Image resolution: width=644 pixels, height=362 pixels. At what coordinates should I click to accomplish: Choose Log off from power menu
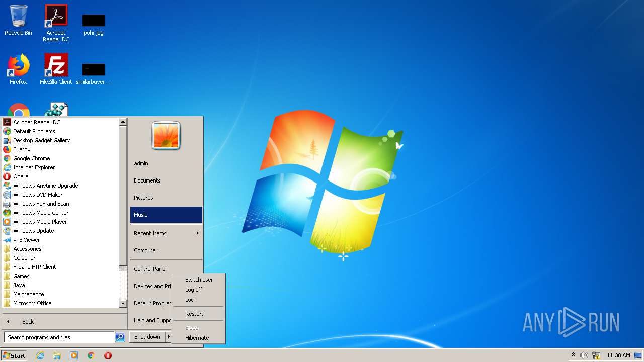pyautogui.click(x=198, y=290)
